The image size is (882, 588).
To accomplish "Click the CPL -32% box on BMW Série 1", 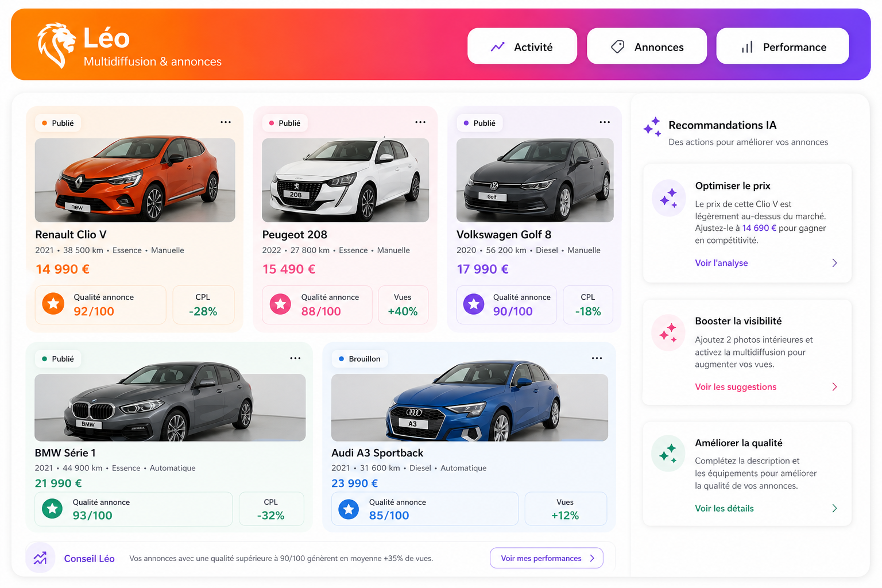I will pyautogui.click(x=271, y=509).
